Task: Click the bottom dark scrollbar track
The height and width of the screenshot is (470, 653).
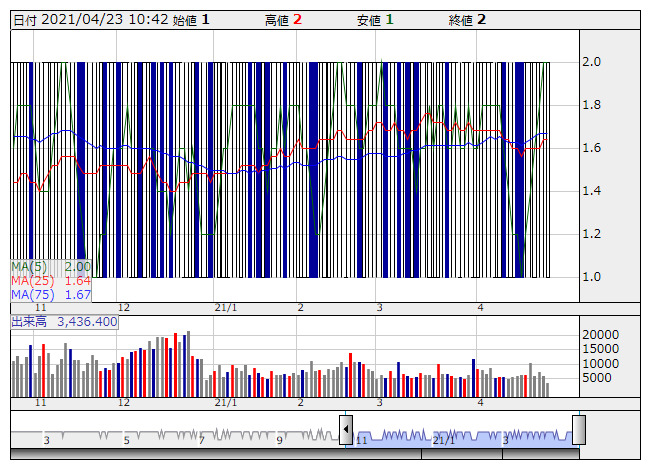Action: coord(295,454)
